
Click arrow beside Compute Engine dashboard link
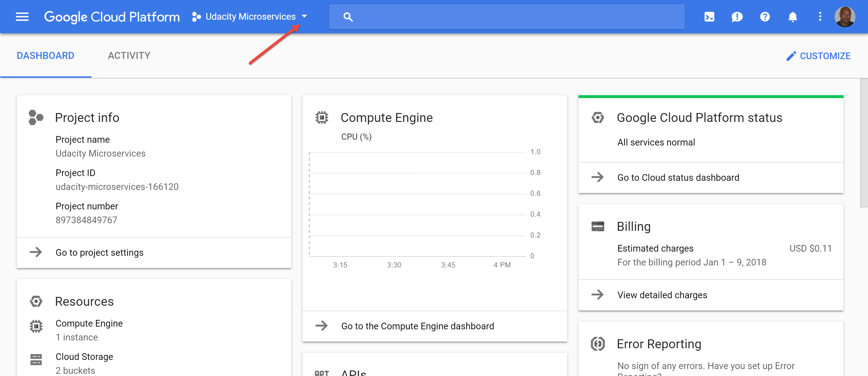click(x=322, y=325)
